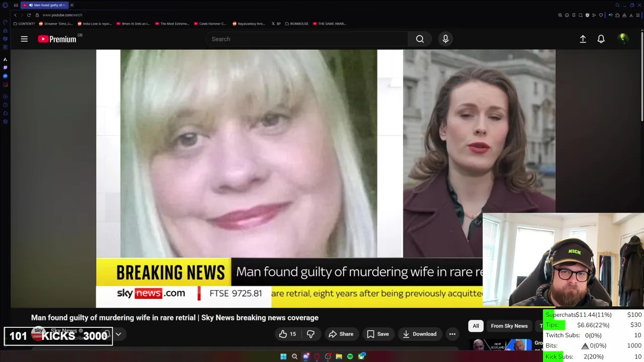Open the Windows Start button
Viewport: 644px width, 362px height.
(x=283, y=356)
